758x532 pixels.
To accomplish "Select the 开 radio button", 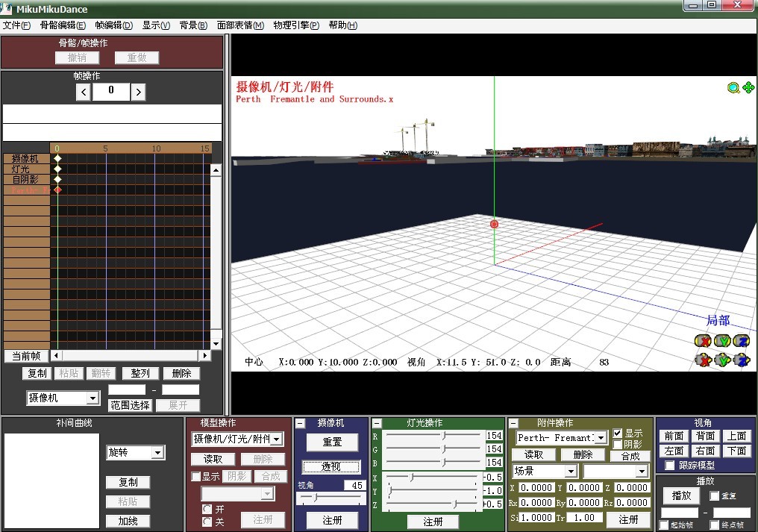I will click(207, 510).
